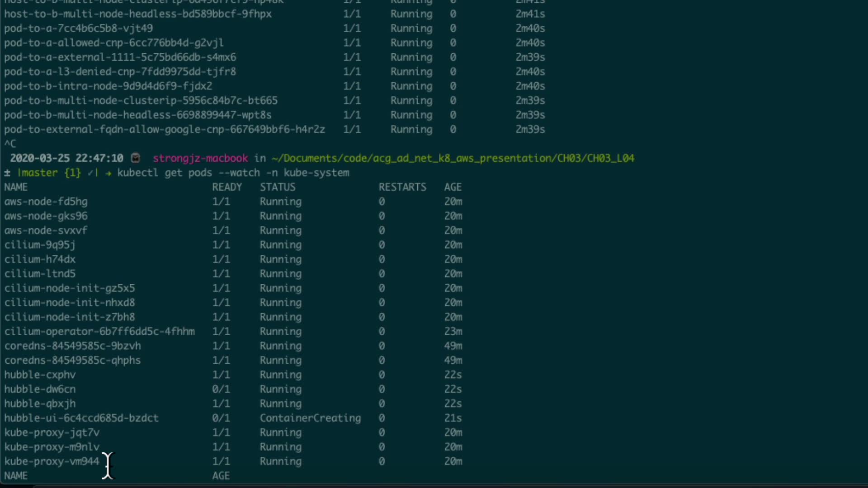Image resolution: width=868 pixels, height=488 pixels.
Task: Click the cilium-operator-6b7ff6dd5c-4fhhm pod name
Action: coord(99,331)
